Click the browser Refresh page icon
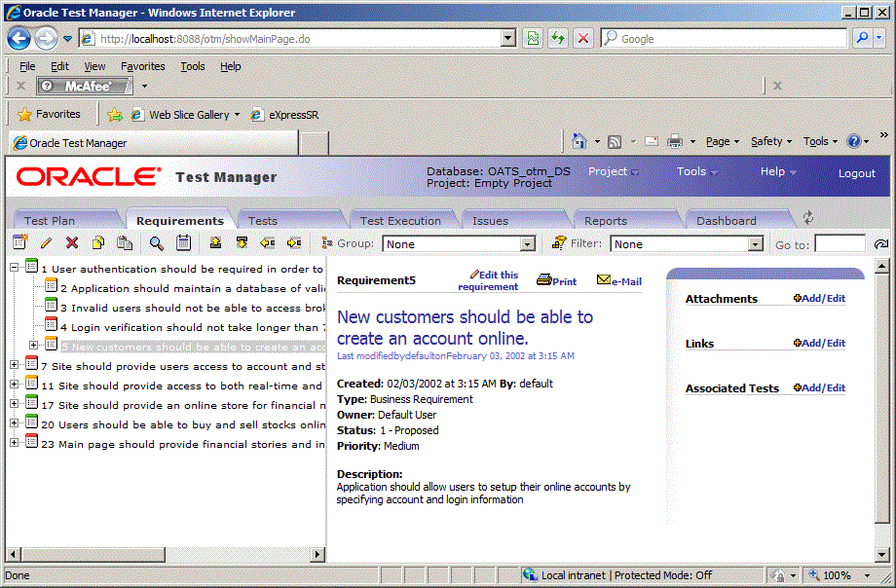This screenshot has width=896, height=588. pyautogui.click(x=558, y=38)
